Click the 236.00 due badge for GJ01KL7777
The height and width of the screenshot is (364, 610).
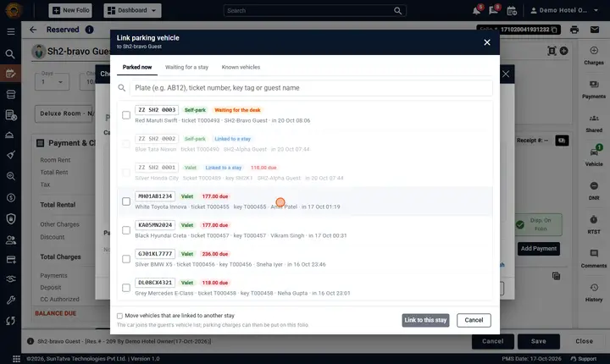pos(214,254)
